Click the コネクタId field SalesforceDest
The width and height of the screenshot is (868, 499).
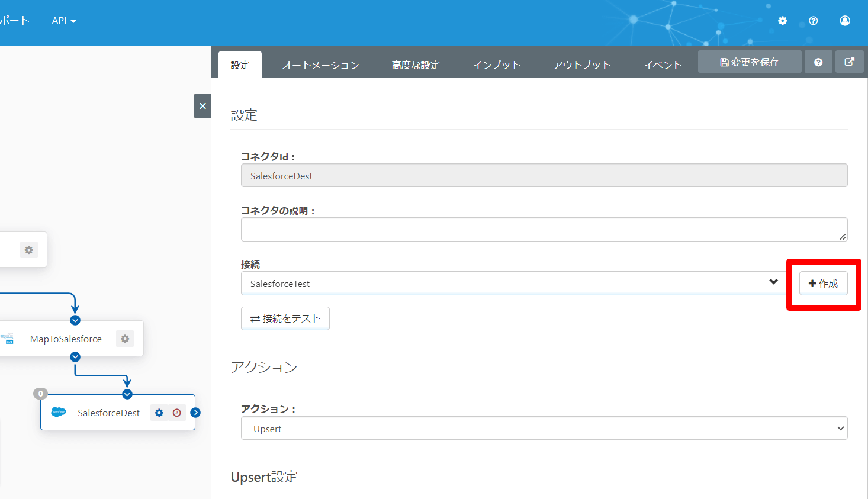pos(544,175)
